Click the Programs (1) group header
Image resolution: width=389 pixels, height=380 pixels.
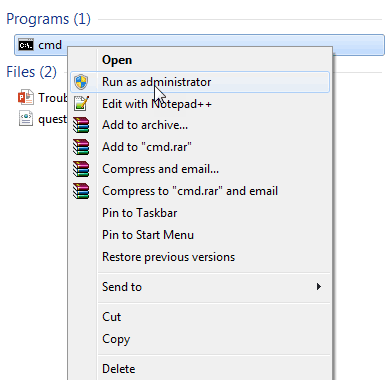48,19
